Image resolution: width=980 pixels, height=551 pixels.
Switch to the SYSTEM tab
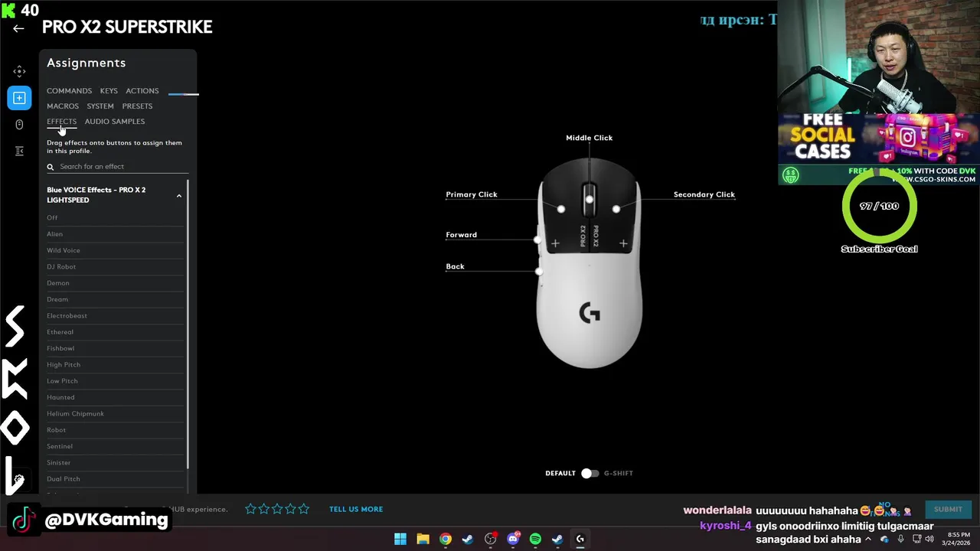coord(100,106)
